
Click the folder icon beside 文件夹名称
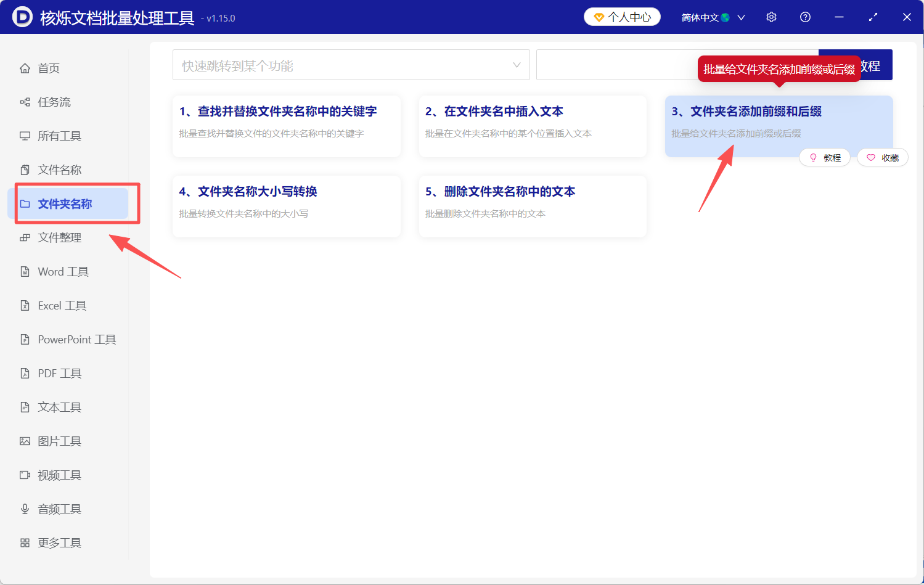[25, 203]
